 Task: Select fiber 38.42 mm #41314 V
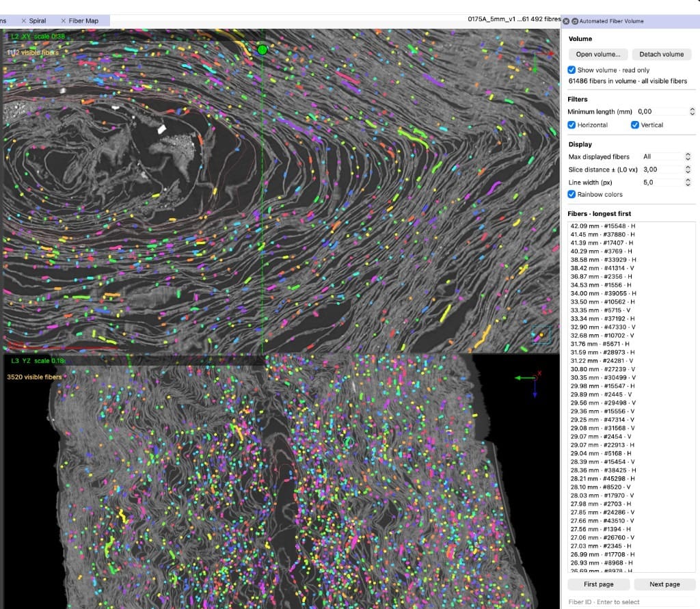631,268
